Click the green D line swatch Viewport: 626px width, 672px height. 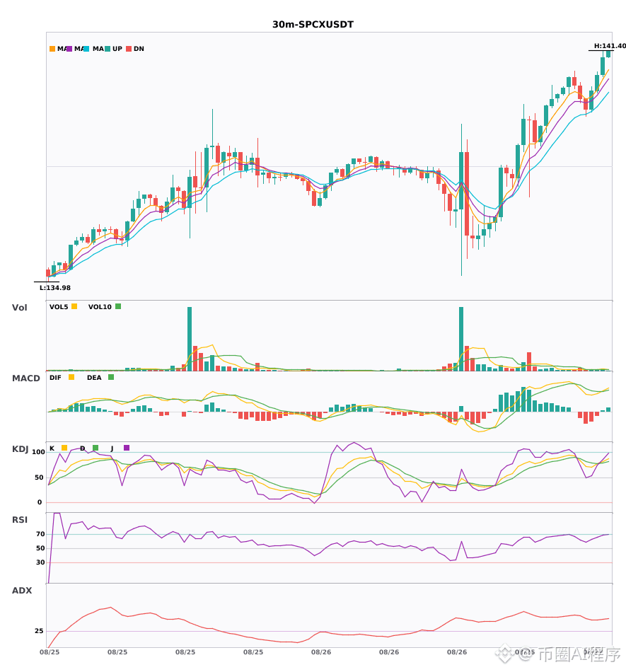click(95, 448)
